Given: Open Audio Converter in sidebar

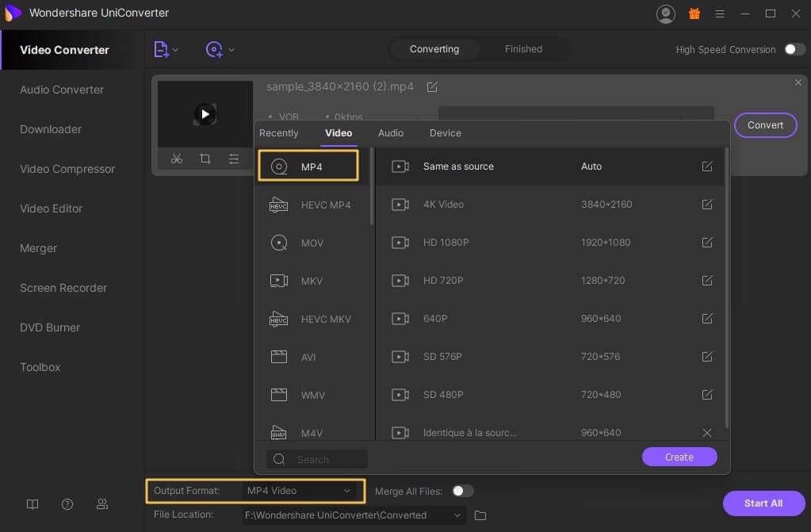Looking at the screenshot, I should 62,90.
